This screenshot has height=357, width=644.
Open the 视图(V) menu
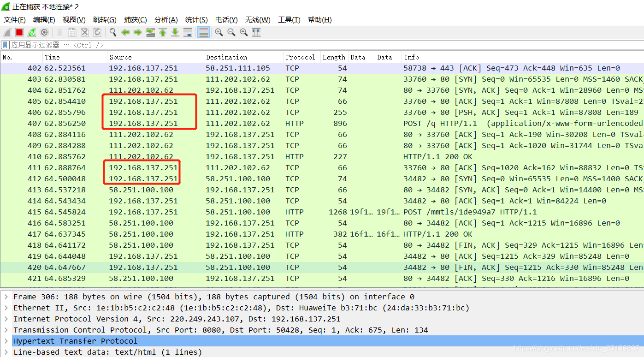[74, 20]
